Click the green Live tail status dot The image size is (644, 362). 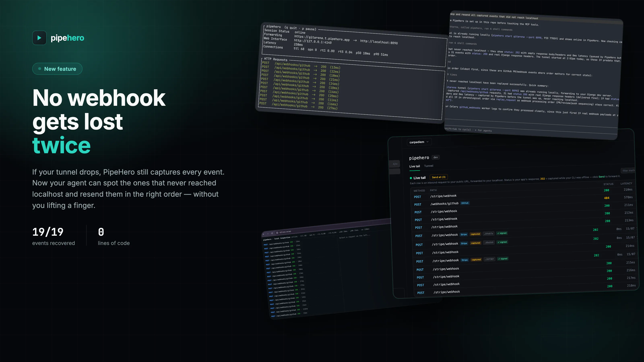(x=411, y=178)
